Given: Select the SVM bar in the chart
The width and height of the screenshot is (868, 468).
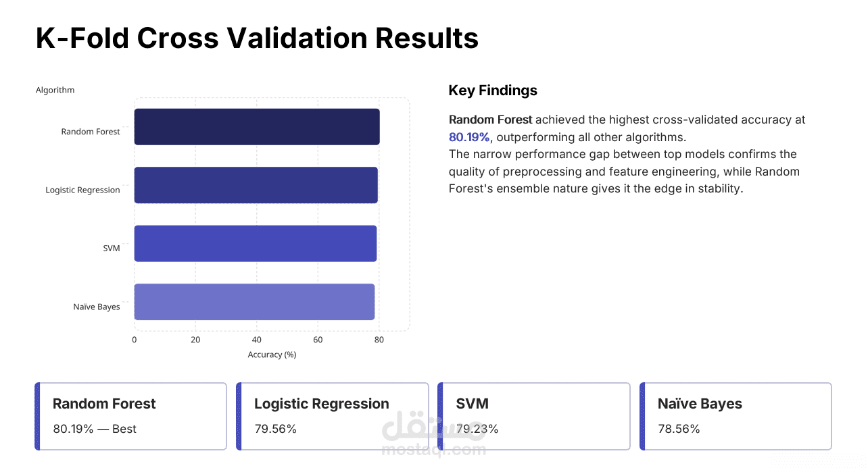Looking at the screenshot, I should 256,243.
